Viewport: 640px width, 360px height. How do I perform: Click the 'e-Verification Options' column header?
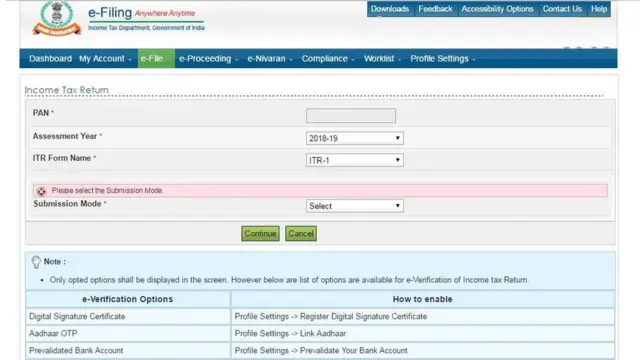(128, 299)
